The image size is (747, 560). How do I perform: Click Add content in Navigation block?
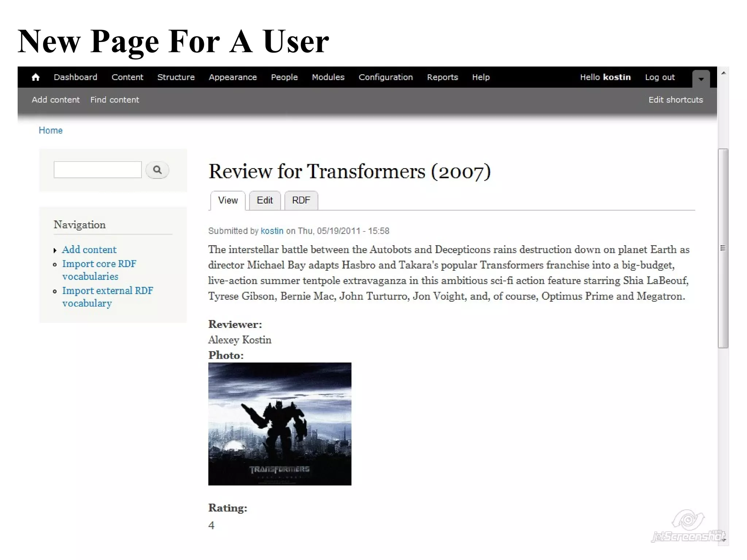pyautogui.click(x=89, y=250)
